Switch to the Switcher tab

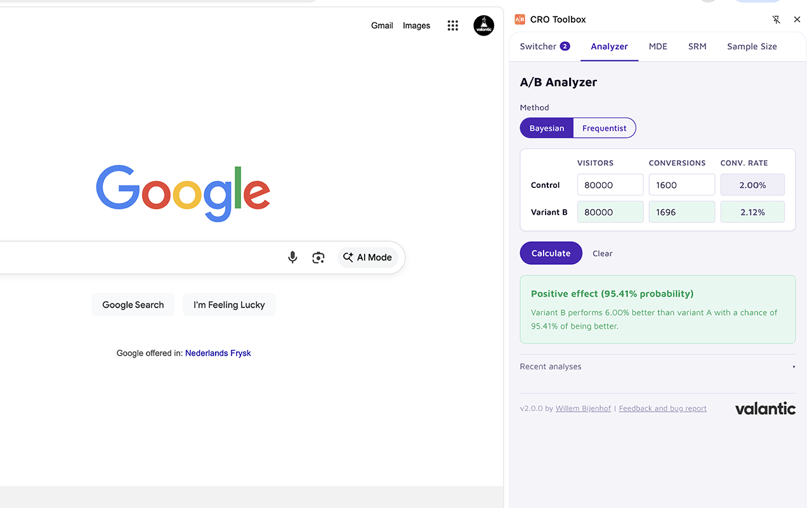[x=545, y=46]
